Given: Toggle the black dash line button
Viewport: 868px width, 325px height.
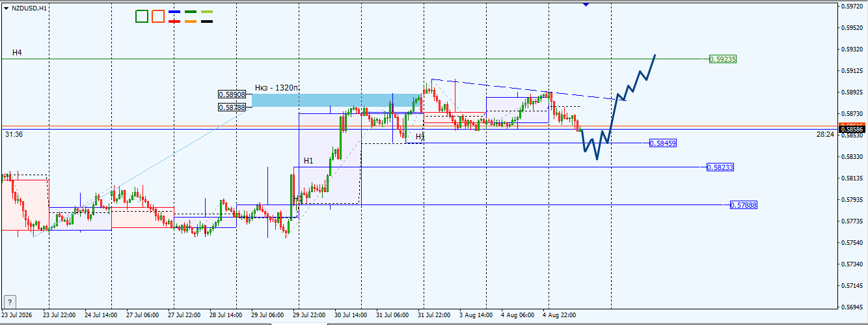Looking at the screenshot, I should pos(207,21).
